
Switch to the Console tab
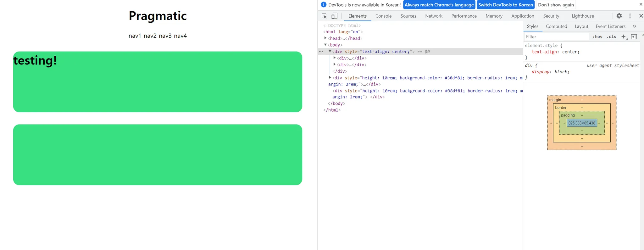pos(383,16)
